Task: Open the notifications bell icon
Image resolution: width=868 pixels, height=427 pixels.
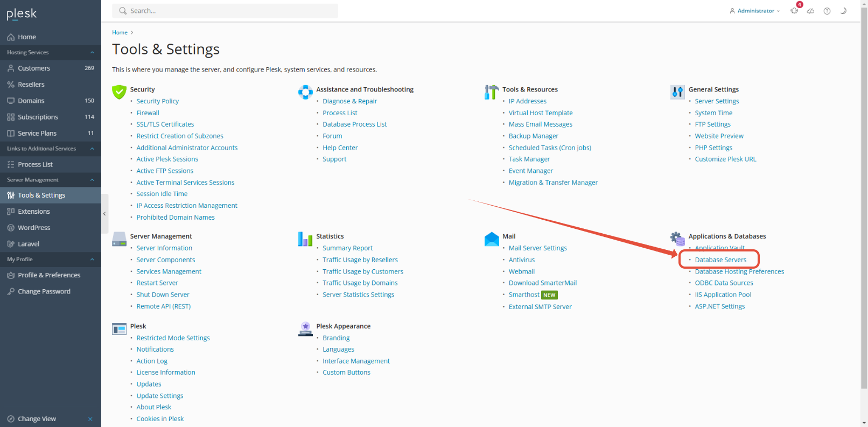Action: pos(794,11)
